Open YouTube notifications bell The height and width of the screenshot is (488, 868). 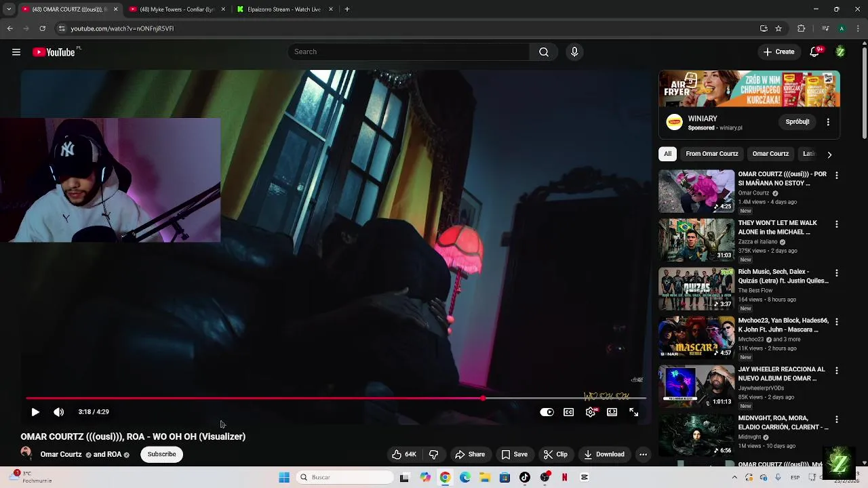[815, 52]
